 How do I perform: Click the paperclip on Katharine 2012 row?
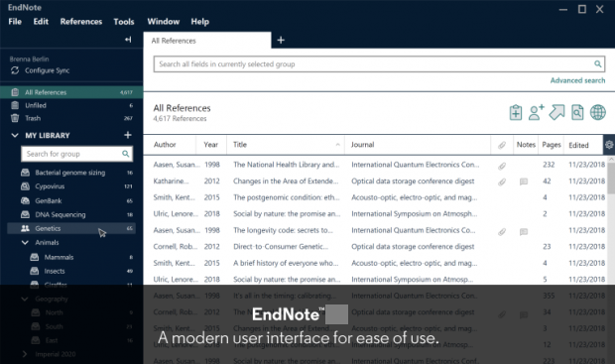coord(502,182)
